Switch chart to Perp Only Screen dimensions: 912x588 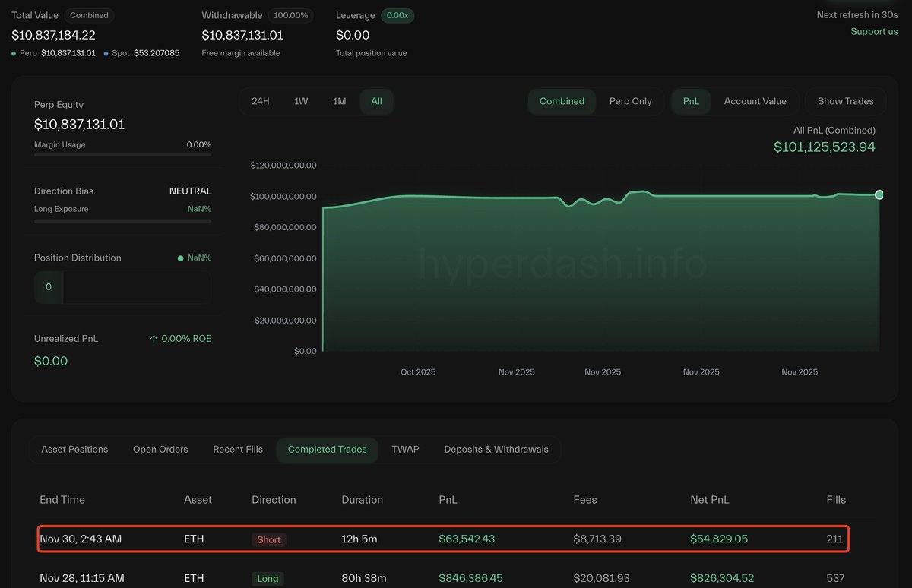[x=630, y=101]
